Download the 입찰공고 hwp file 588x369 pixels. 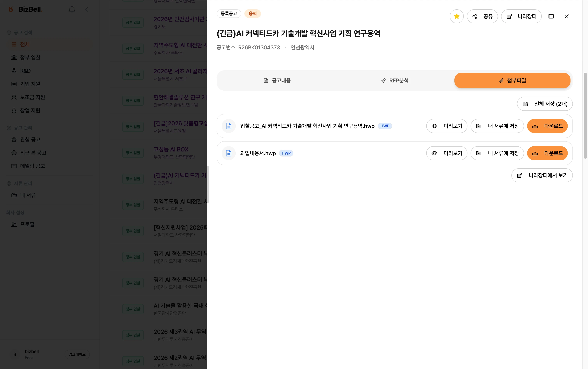pos(547,126)
